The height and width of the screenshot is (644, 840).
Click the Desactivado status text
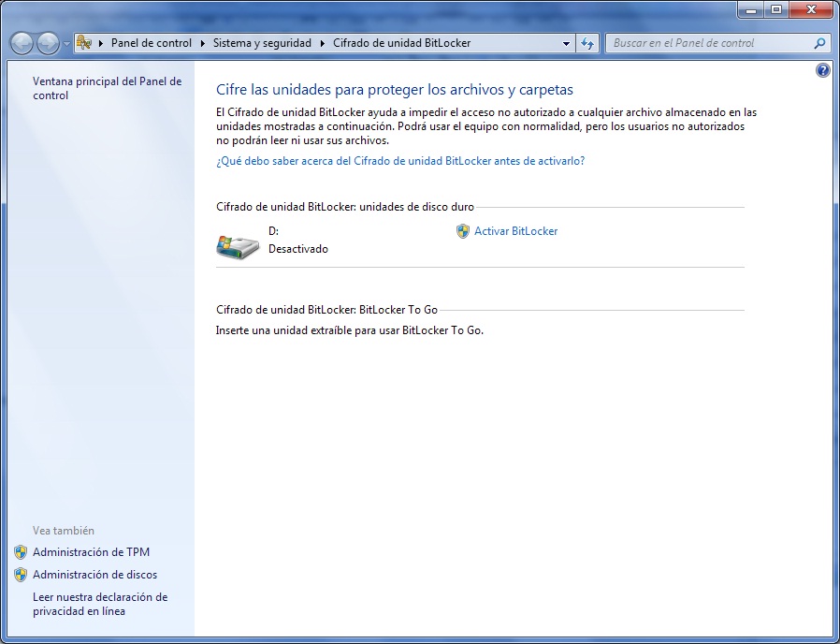coord(297,249)
